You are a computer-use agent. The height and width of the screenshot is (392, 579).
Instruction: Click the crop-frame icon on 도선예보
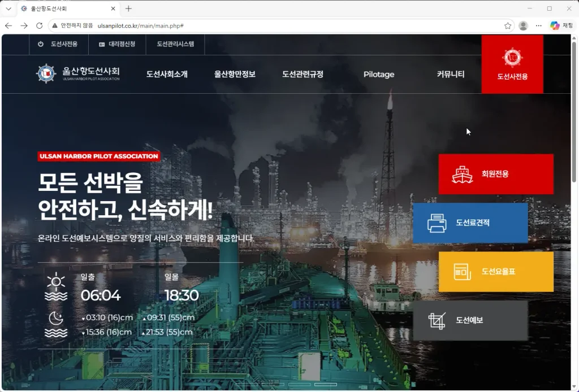click(437, 320)
